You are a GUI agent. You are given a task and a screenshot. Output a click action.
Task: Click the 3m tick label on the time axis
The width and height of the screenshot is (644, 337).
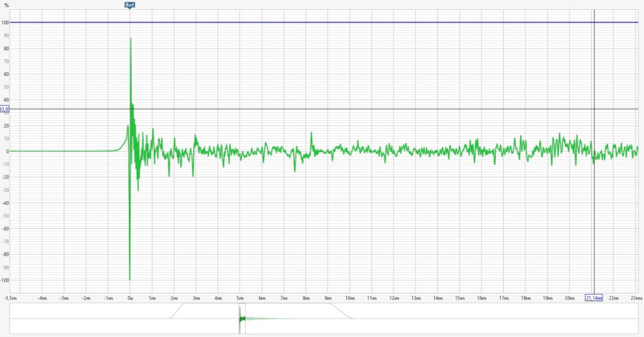pos(196,298)
